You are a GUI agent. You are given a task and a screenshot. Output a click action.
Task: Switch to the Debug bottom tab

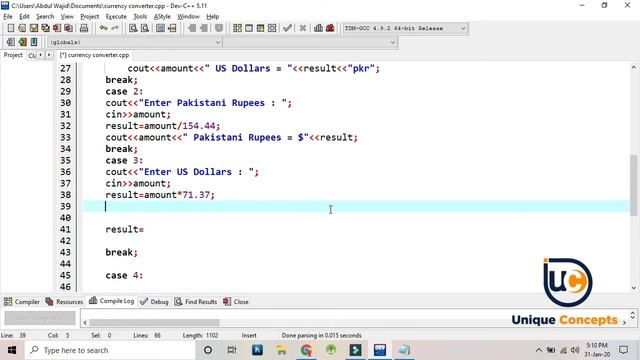coord(154,302)
